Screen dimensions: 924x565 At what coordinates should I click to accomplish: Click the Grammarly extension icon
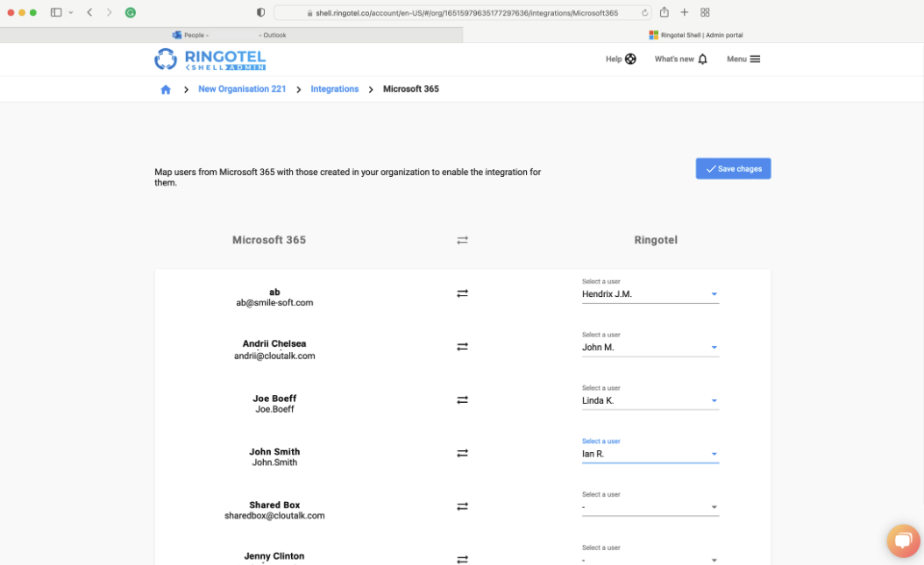pyautogui.click(x=131, y=12)
